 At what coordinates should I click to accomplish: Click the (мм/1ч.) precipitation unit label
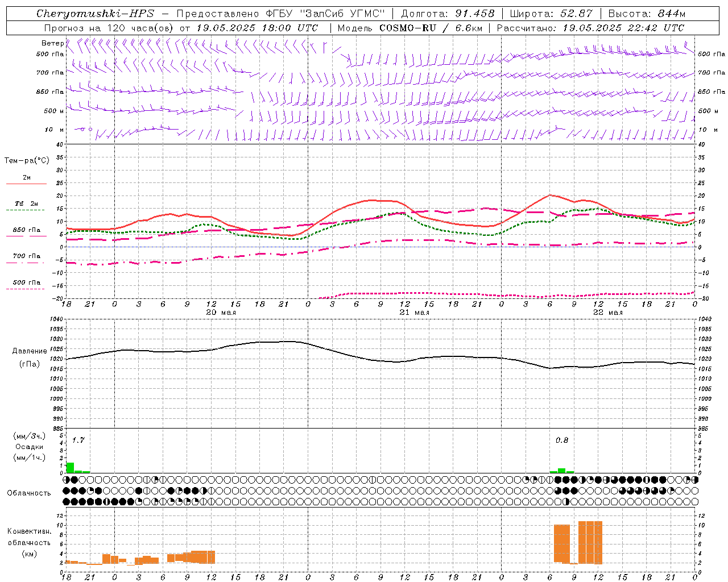click(x=30, y=458)
